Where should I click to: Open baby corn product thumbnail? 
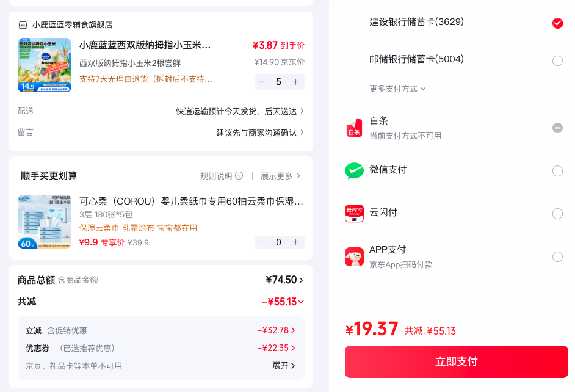coord(45,65)
